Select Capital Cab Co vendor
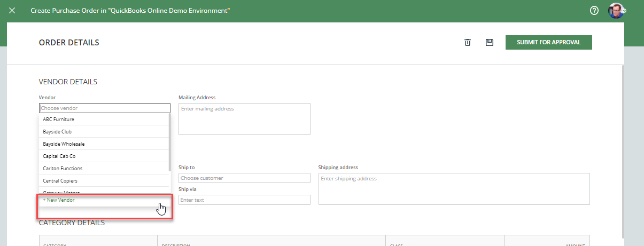 pos(104,156)
